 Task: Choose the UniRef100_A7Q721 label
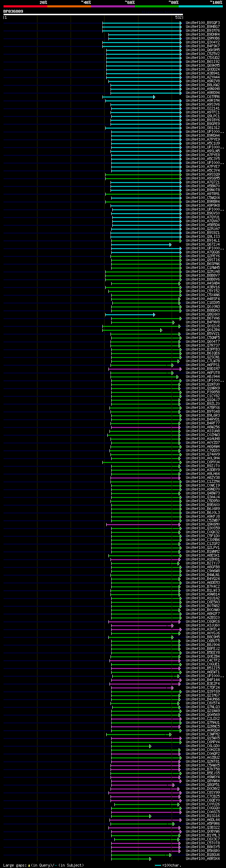tap(203, 182)
